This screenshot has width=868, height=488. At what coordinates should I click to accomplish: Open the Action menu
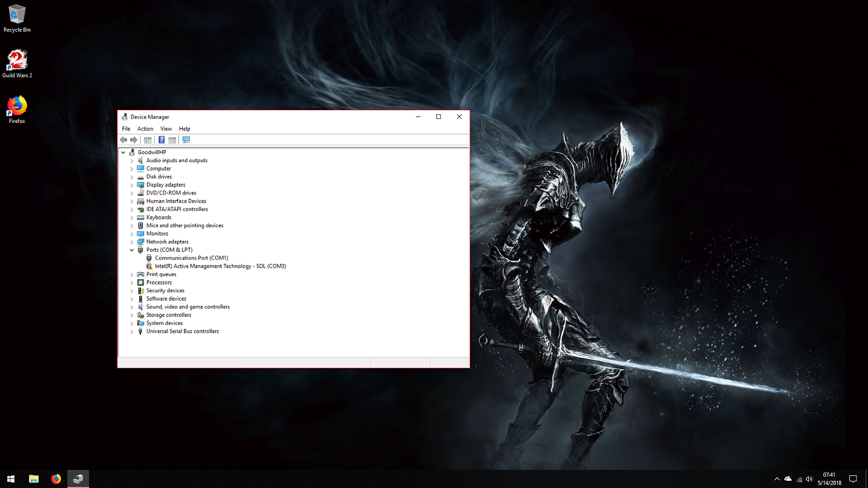[145, 129]
